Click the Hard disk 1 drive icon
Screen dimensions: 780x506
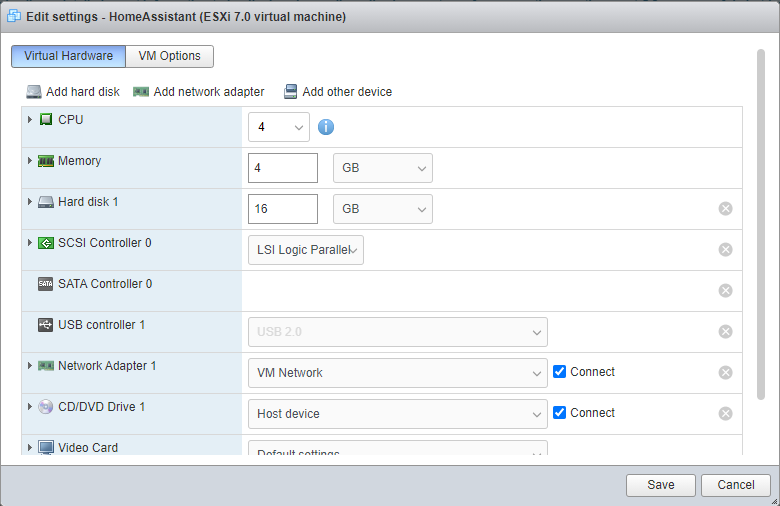tap(46, 202)
